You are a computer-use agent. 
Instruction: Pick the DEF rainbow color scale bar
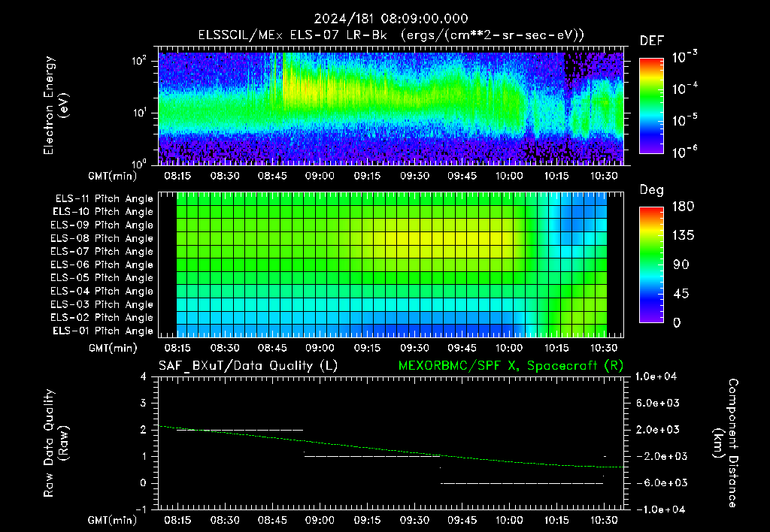pos(652,105)
